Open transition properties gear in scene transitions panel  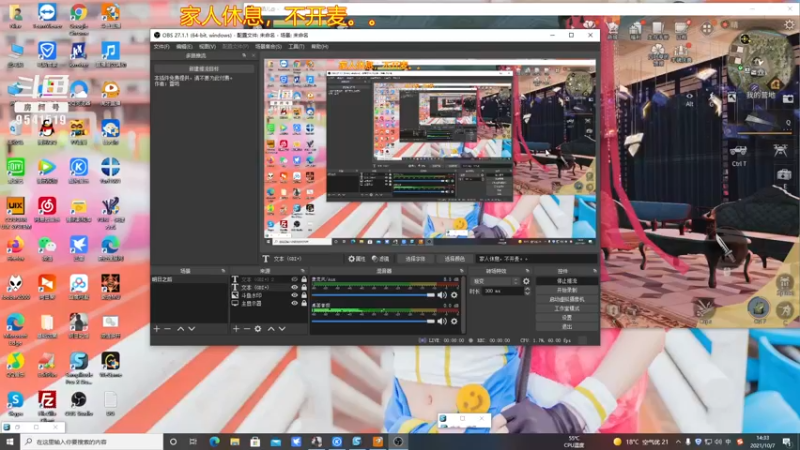(526, 281)
